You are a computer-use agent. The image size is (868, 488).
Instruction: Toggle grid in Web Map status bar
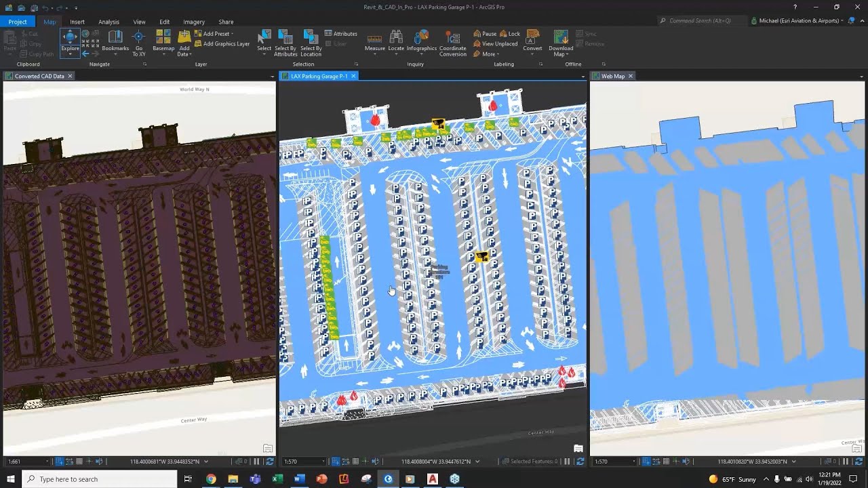(x=666, y=462)
